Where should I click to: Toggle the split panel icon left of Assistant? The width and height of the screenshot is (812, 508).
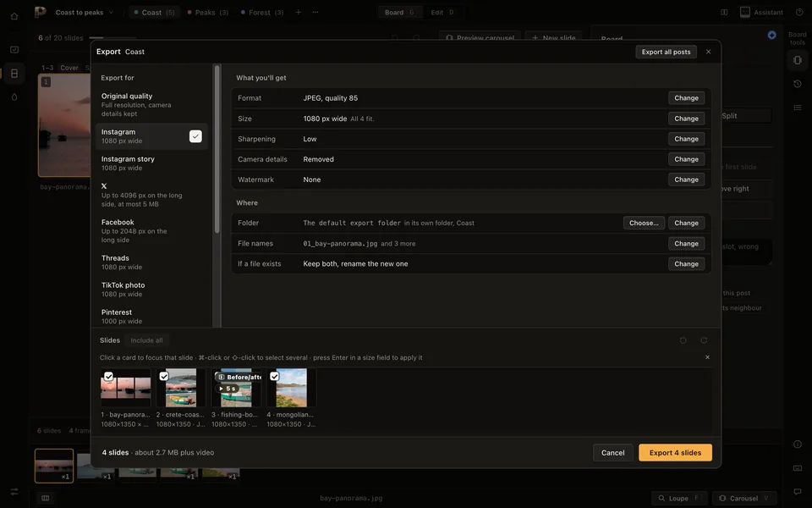tap(724, 13)
